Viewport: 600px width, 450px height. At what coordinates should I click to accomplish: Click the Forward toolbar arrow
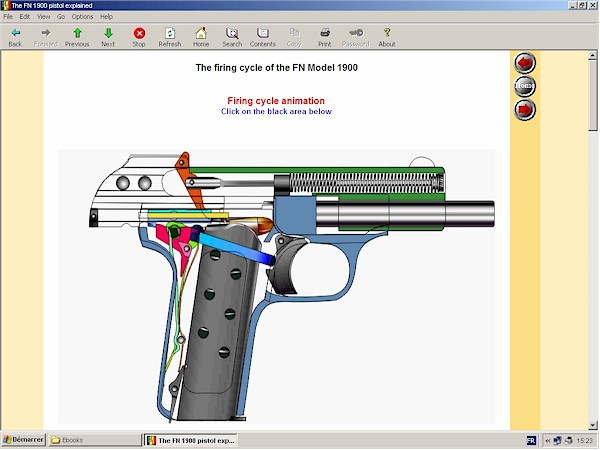point(46,38)
